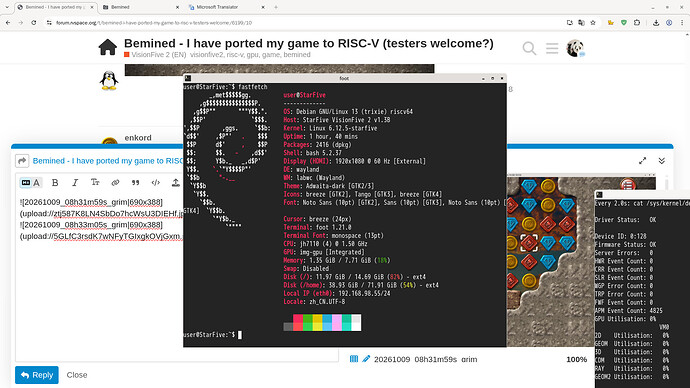Screen dimensions: 690x388
Task: Open the panda user avatar menu
Action: (575, 48)
